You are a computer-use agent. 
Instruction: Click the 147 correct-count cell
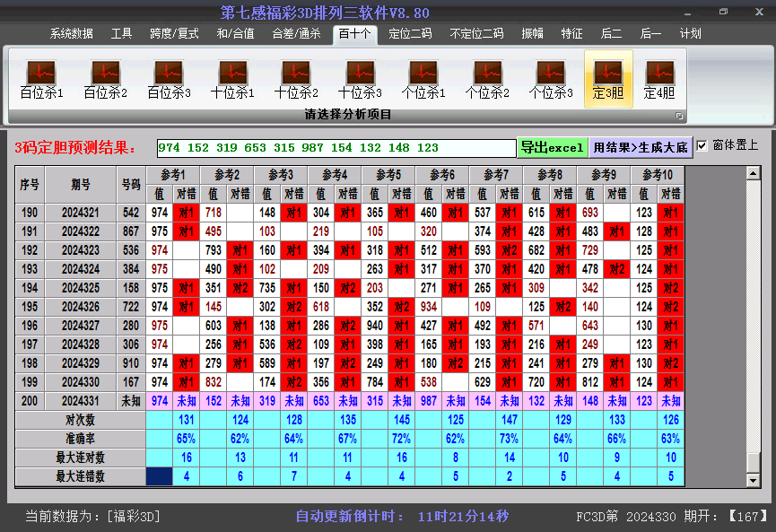click(510, 420)
